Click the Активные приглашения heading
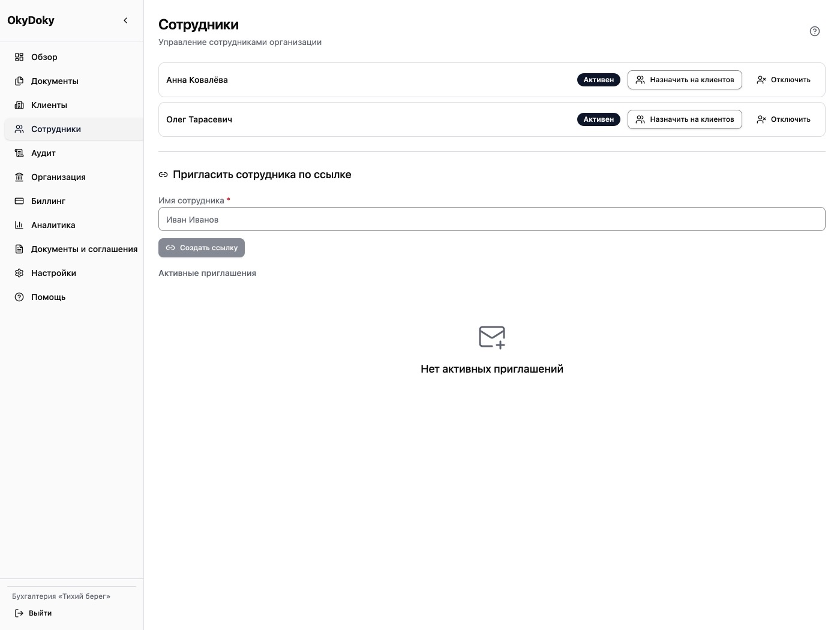 coord(207,273)
